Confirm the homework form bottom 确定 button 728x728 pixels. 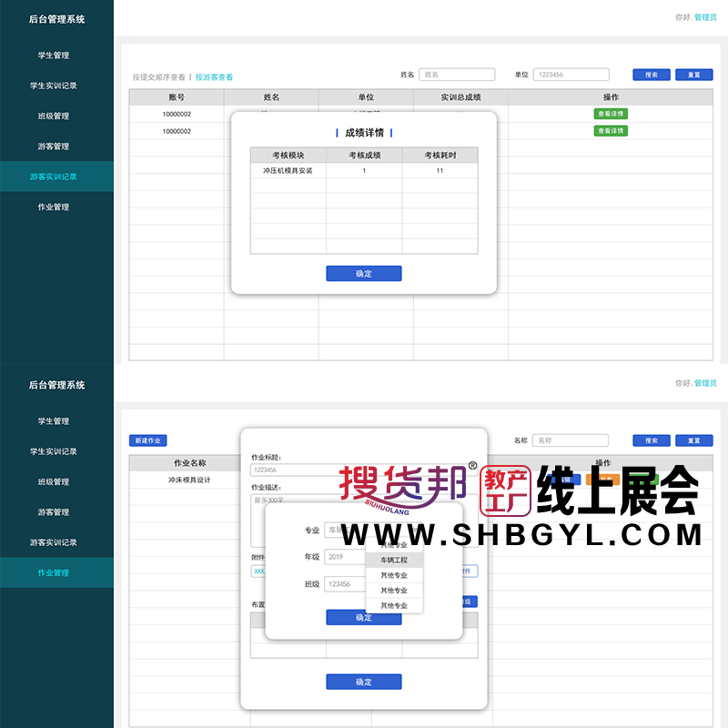coord(364,682)
